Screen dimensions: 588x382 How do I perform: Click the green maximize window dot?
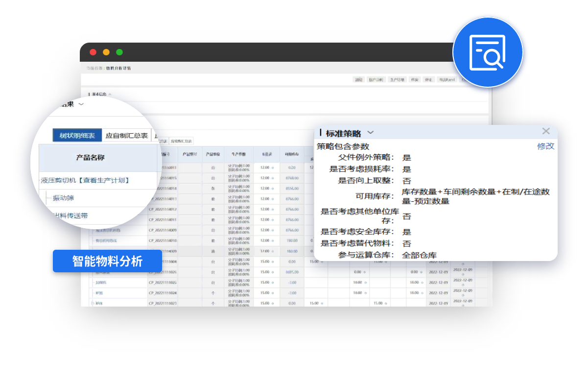[119, 52]
